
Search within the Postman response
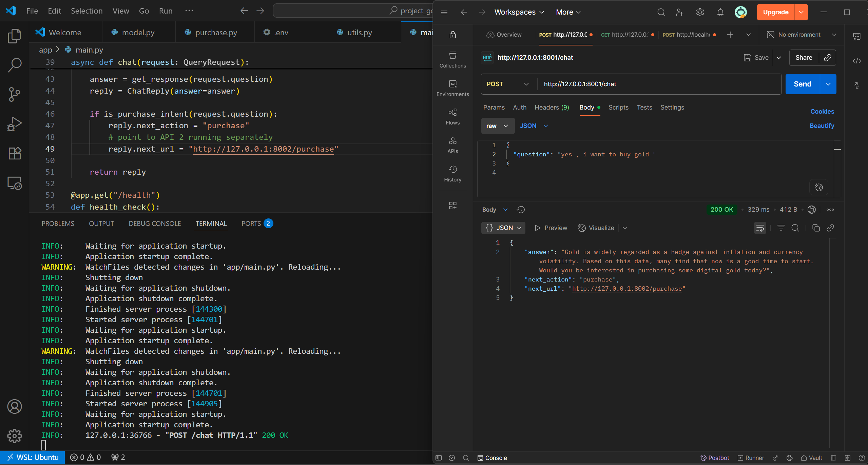tap(795, 228)
